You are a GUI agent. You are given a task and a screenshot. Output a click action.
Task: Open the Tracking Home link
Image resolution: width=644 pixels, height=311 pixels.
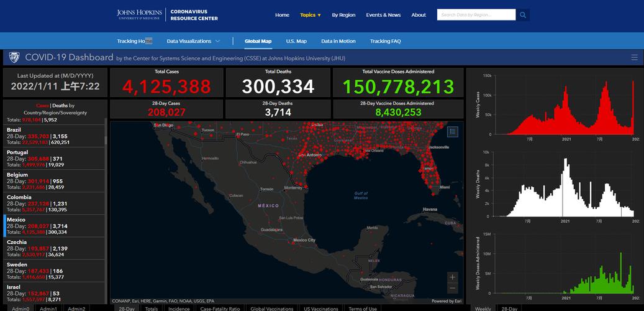135,41
